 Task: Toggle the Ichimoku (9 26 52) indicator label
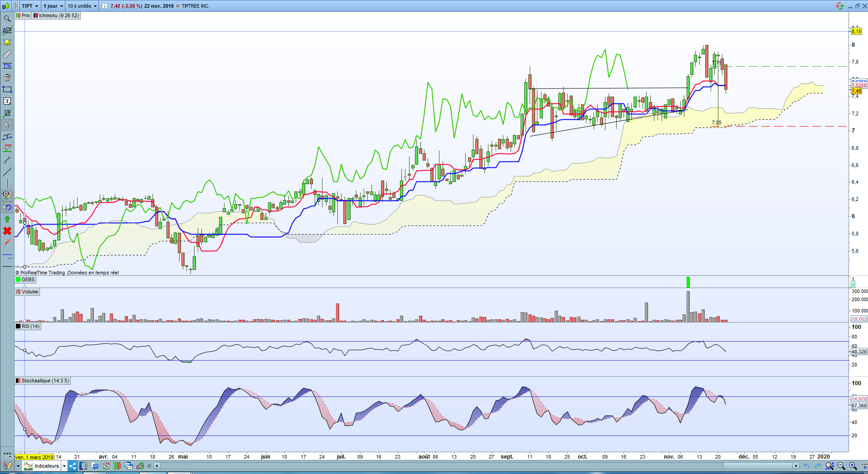tap(56, 15)
